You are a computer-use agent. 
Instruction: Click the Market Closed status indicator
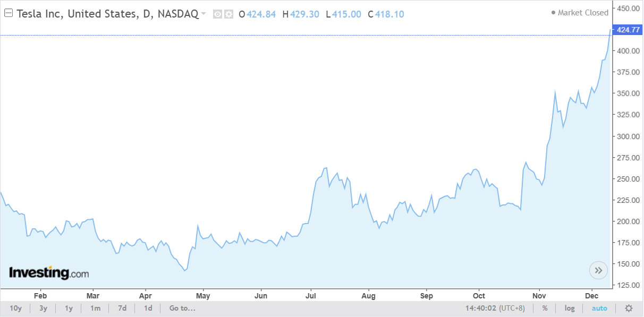[x=580, y=13]
